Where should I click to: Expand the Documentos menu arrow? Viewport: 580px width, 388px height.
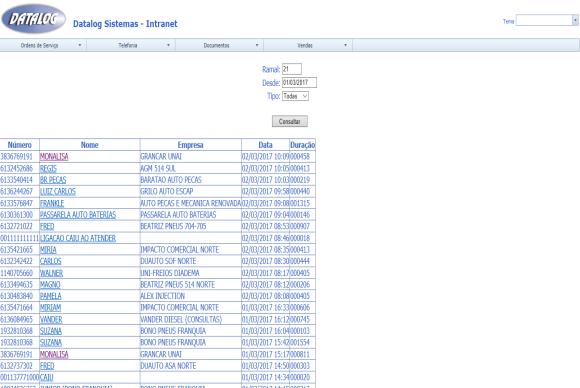(x=257, y=45)
